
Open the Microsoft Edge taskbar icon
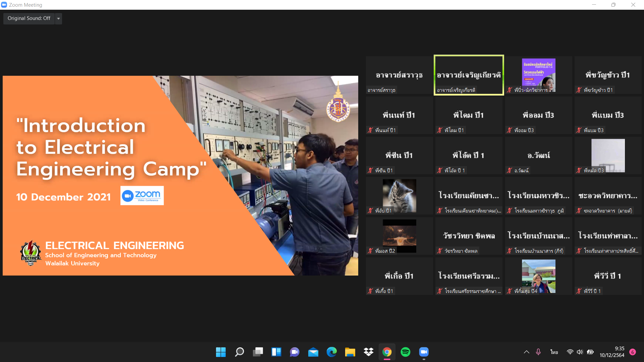pos(331,352)
